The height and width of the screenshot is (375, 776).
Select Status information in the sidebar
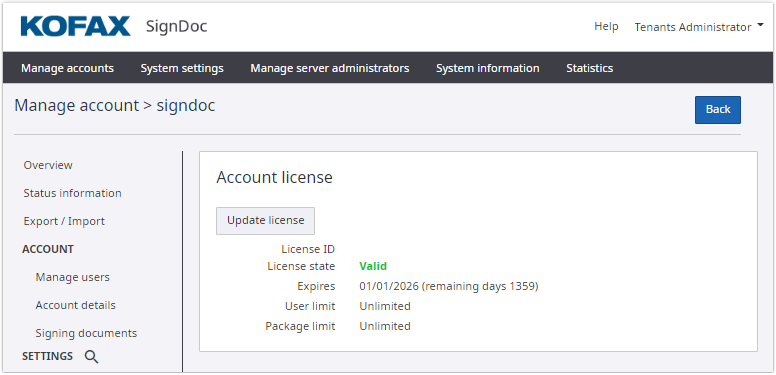[72, 193]
